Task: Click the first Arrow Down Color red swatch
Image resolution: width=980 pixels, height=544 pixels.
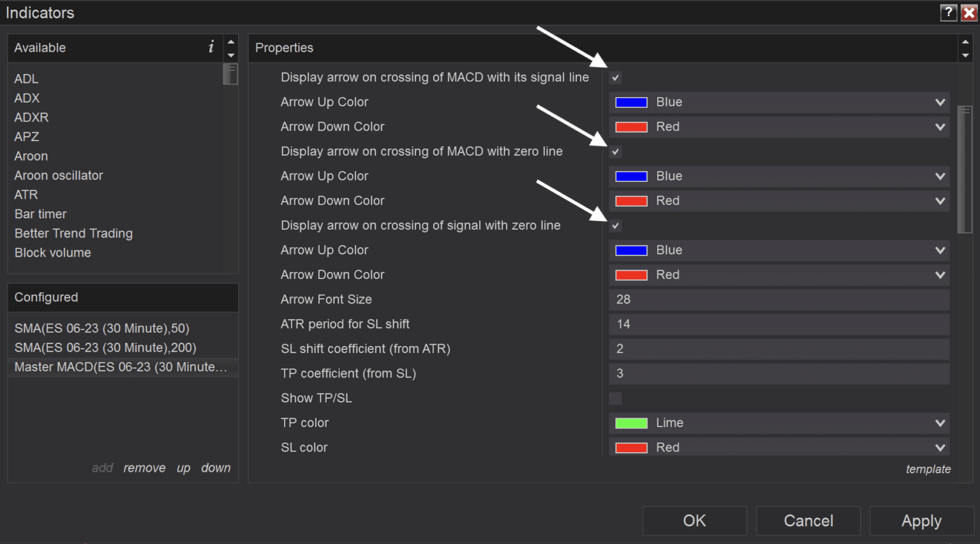Action: [x=631, y=127]
